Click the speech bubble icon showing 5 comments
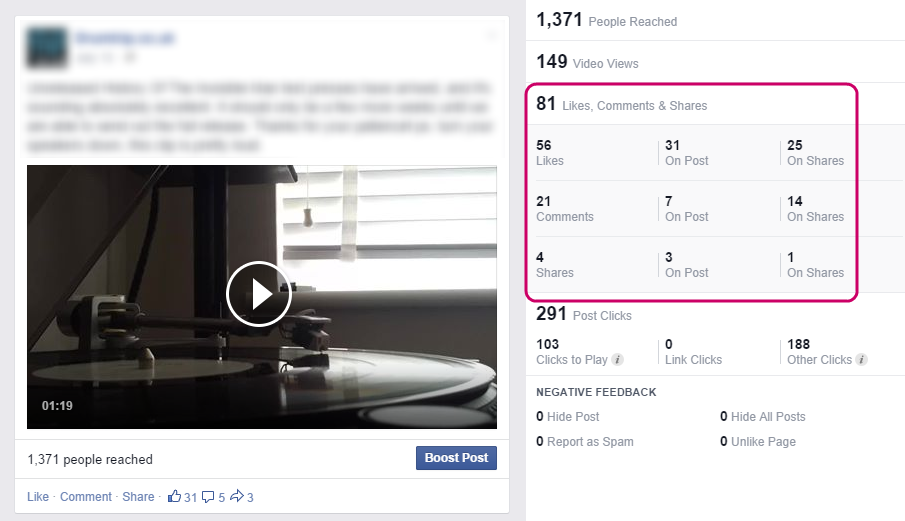 (x=208, y=497)
